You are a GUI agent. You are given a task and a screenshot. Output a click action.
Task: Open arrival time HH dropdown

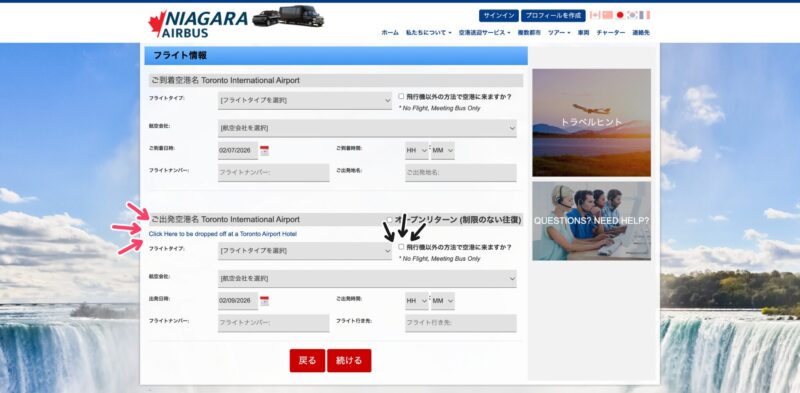pos(417,151)
